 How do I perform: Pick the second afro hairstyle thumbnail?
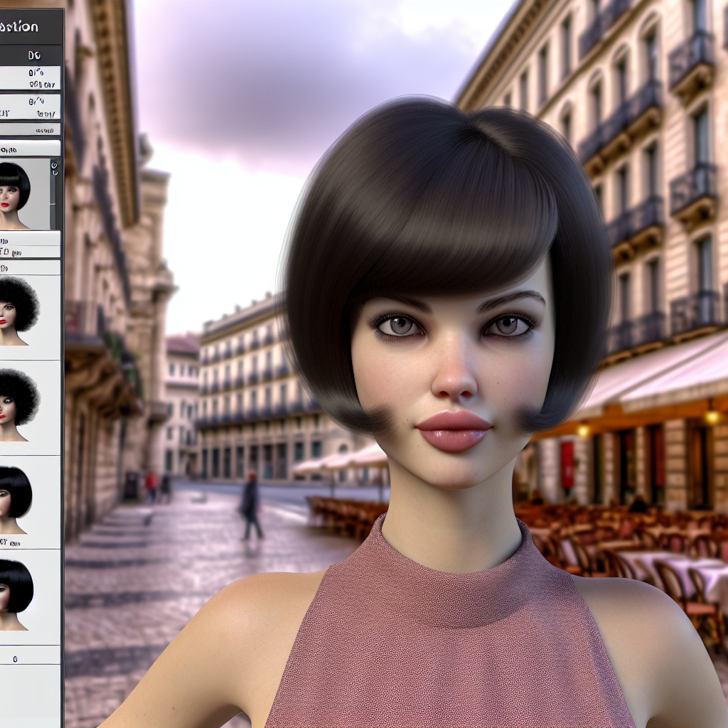pos(20,402)
